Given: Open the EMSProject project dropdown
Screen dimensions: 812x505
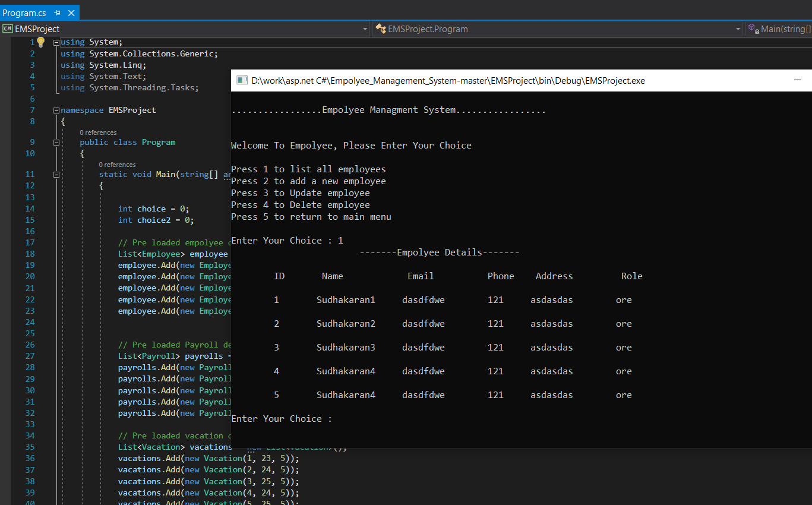Looking at the screenshot, I should pos(364,29).
